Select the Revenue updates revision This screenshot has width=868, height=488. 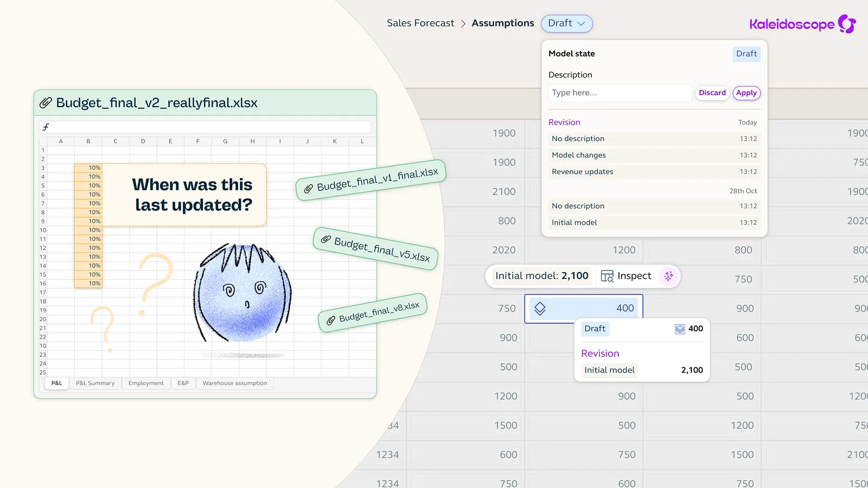tap(654, 172)
